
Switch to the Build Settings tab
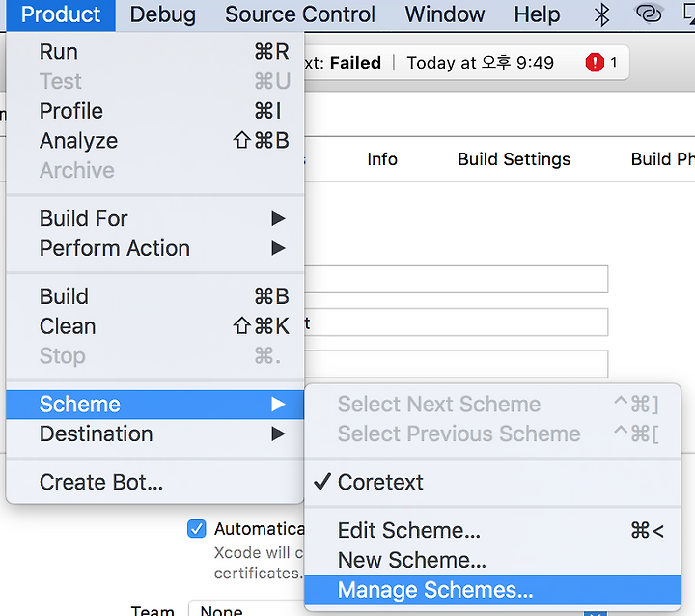(514, 159)
